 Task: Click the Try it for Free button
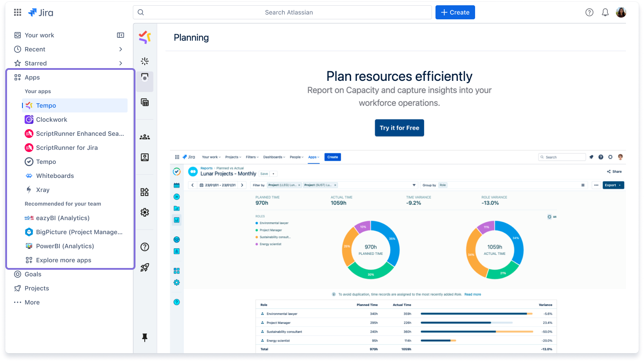tap(399, 128)
